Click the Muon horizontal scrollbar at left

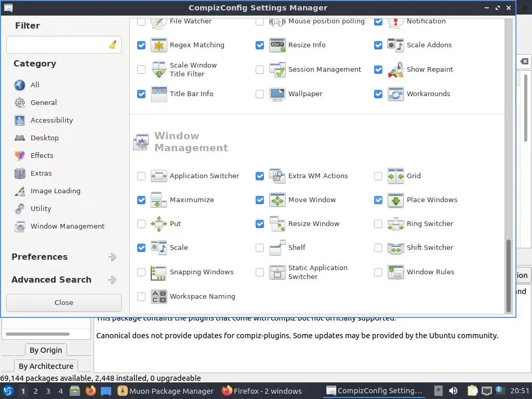click(37, 334)
